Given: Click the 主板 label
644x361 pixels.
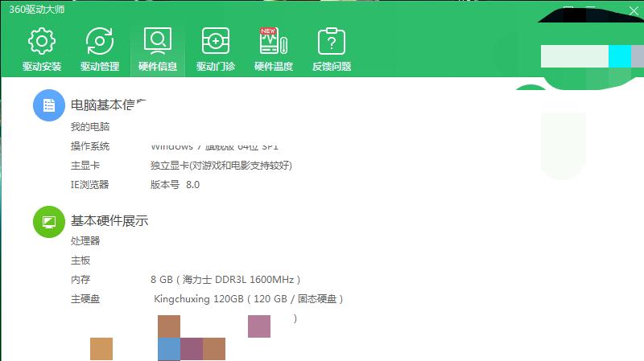Looking at the screenshot, I should (x=80, y=260).
